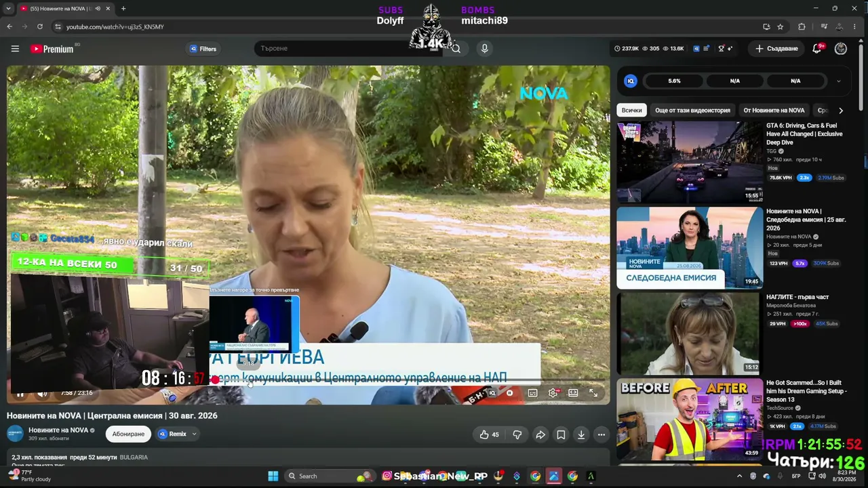The height and width of the screenshot is (488, 868).
Task: Pause the video playback
Action: [20, 393]
